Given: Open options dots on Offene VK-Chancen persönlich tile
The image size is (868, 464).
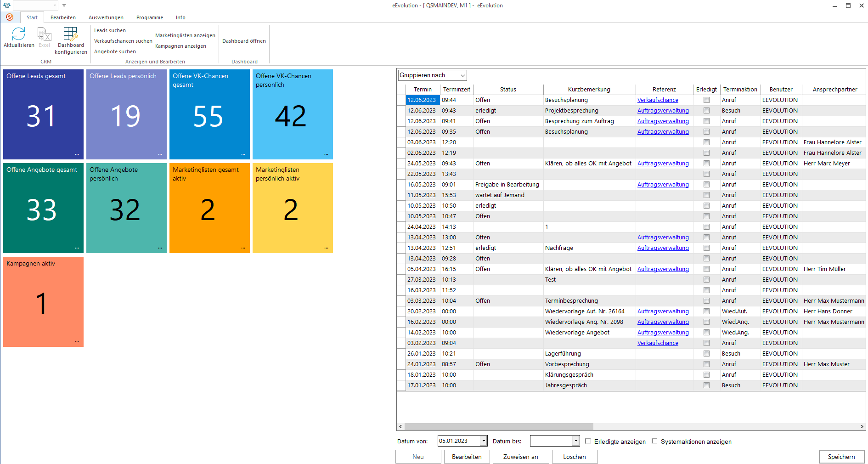Looking at the screenshot, I should [x=326, y=154].
